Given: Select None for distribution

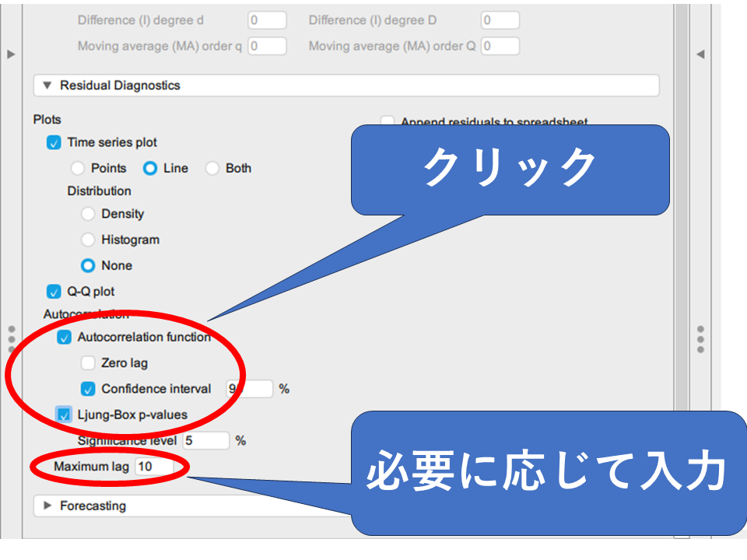Looking at the screenshot, I should (88, 265).
